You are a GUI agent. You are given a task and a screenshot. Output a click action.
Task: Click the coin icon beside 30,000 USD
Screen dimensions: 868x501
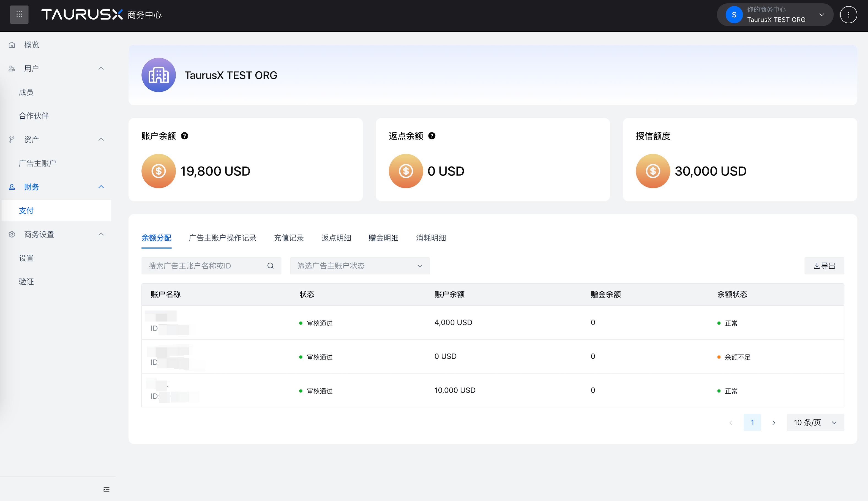tap(653, 171)
